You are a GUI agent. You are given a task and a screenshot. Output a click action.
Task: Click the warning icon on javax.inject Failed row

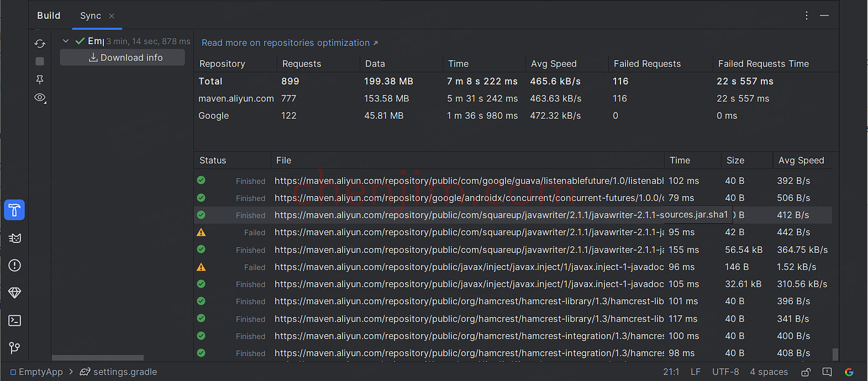coord(201,267)
